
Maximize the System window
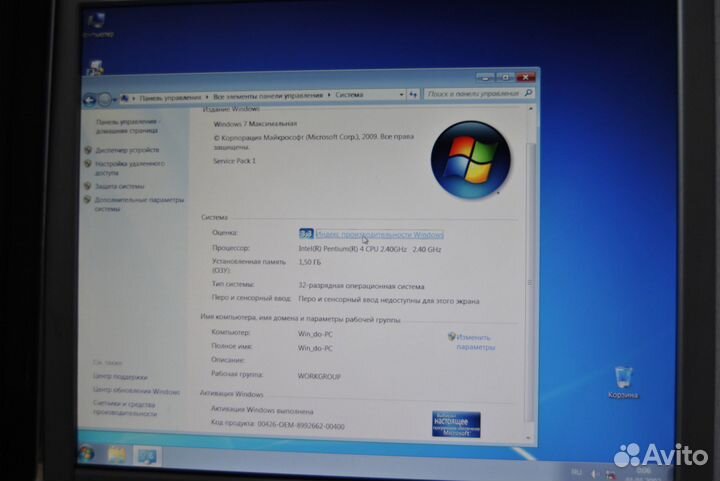coord(505,78)
